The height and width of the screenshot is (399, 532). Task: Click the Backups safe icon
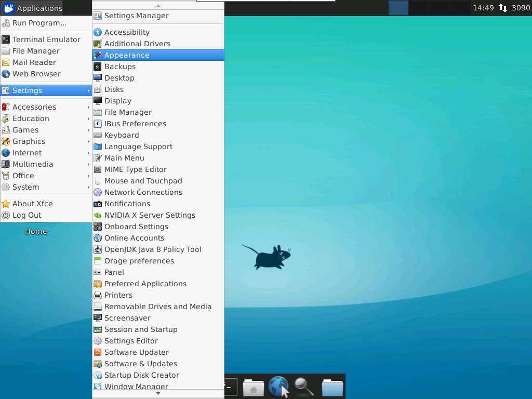[98, 67]
